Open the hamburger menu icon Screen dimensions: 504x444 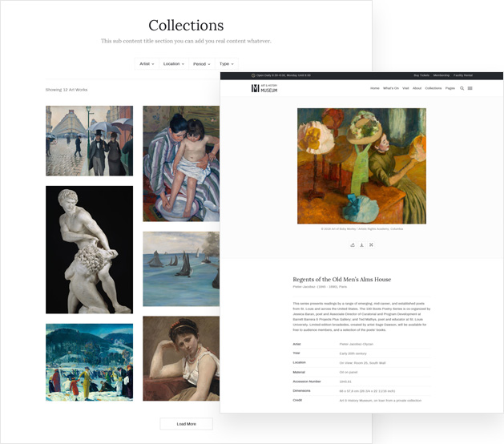coord(470,88)
